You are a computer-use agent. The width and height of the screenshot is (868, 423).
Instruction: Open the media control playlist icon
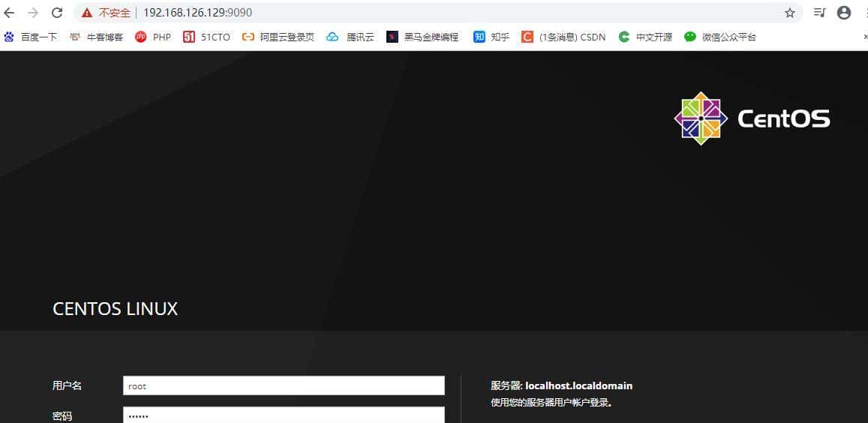pos(819,13)
